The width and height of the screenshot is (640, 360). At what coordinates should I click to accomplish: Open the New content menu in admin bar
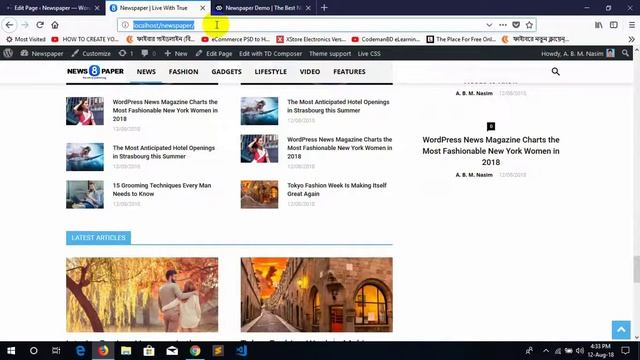pos(176,53)
